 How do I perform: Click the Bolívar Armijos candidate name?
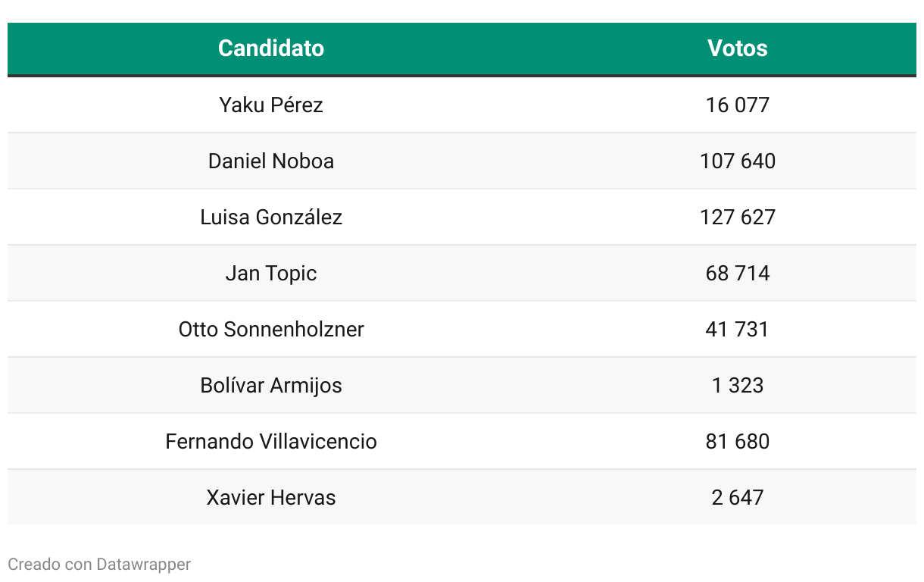(x=271, y=385)
